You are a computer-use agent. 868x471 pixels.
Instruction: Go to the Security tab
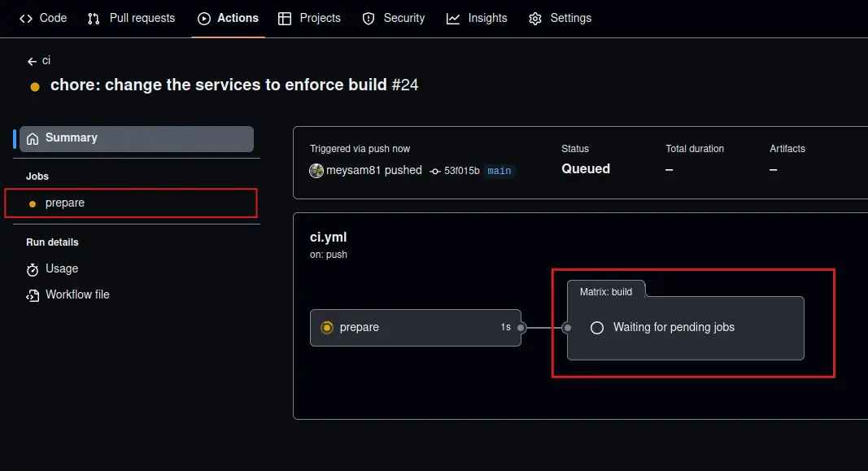(394, 18)
